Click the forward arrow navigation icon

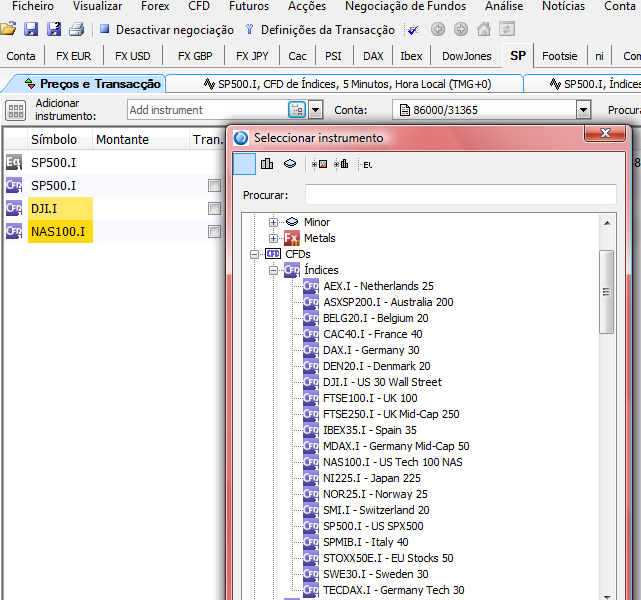pyautogui.click(x=461, y=29)
